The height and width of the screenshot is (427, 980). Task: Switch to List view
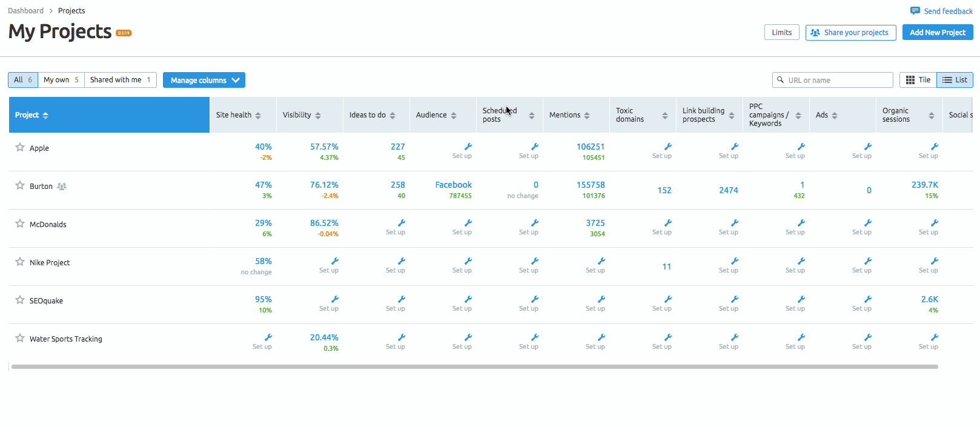955,80
